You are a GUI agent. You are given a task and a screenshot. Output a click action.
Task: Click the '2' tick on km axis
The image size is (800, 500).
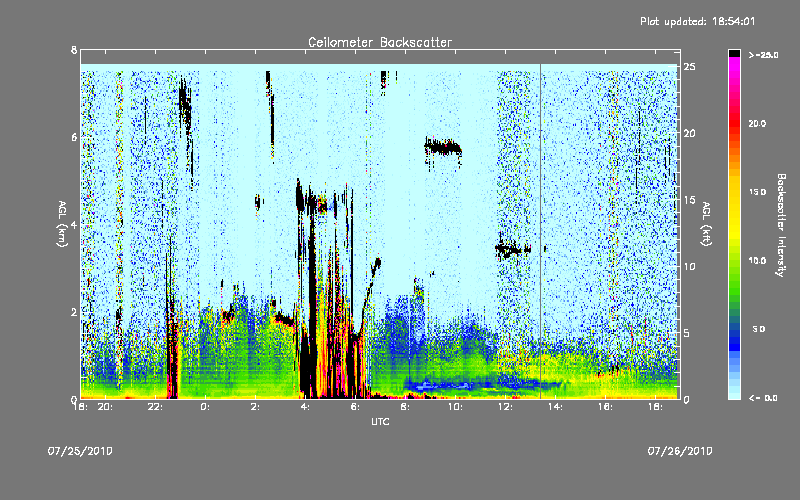point(74,312)
